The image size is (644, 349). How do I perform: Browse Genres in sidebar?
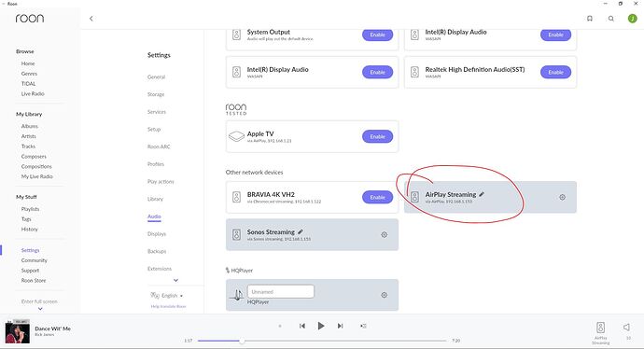[29, 74]
